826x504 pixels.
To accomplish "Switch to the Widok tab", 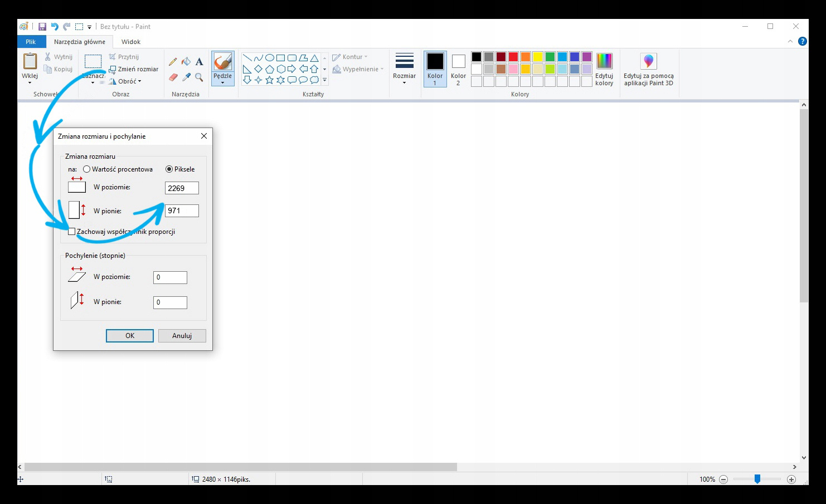I will [131, 42].
